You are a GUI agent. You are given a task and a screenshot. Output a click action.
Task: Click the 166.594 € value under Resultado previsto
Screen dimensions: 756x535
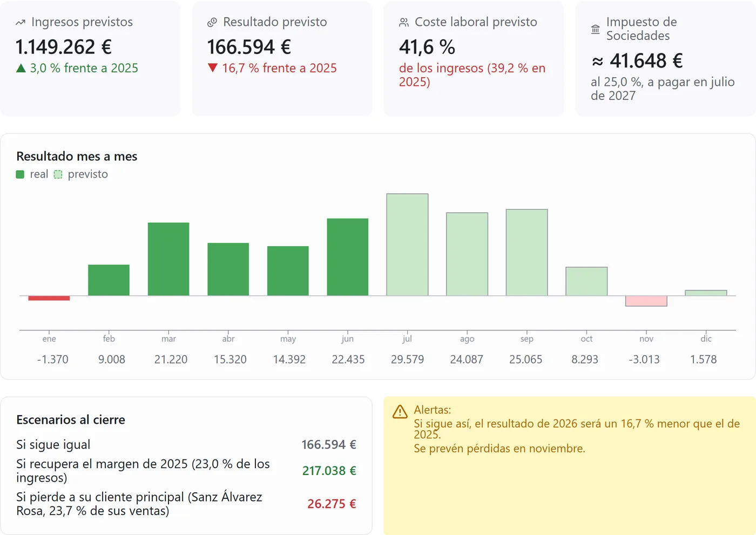tap(249, 47)
